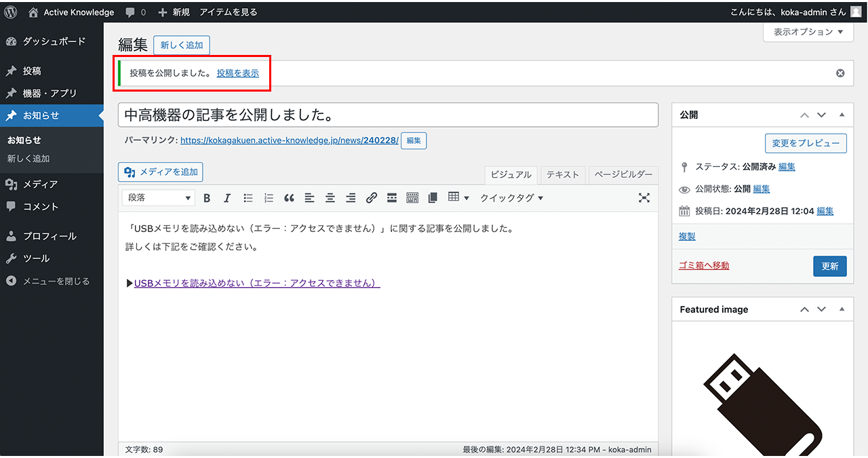Click the blue 更新 button

pyautogui.click(x=830, y=267)
